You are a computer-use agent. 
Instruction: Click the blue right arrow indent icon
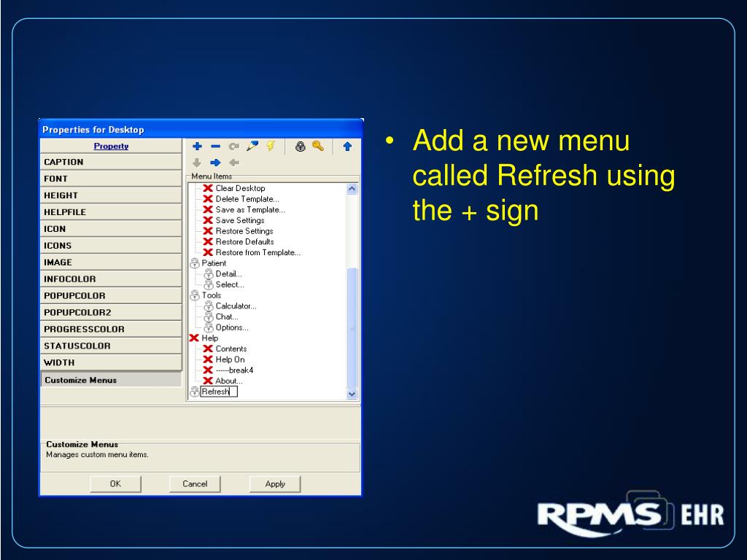pyautogui.click(x=215, y=163)
